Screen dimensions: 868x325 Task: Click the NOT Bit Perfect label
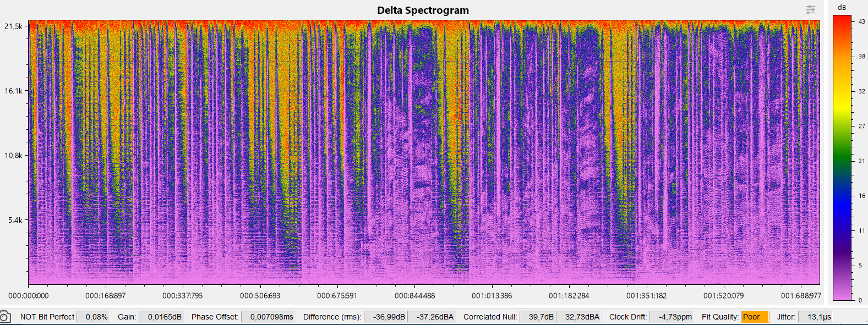pyautogui.click(x=47, y=317)
